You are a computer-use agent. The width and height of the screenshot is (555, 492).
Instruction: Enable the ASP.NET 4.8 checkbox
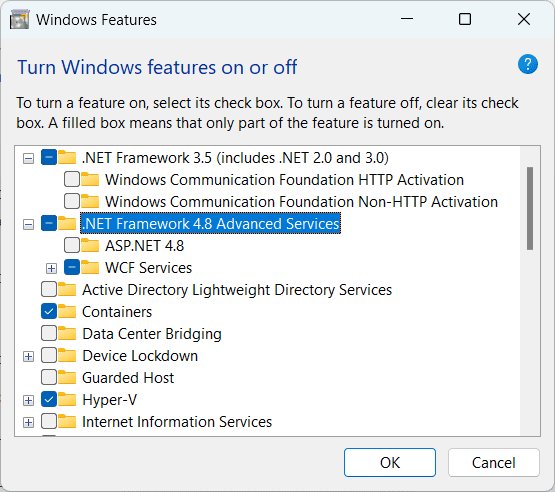[x=72, y=245]
